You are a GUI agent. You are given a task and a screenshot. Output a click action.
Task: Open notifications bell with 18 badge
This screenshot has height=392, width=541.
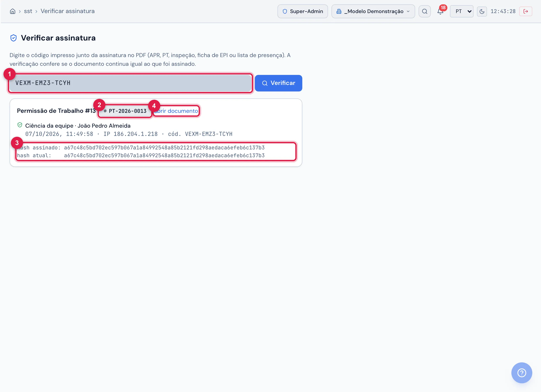(x=440, y=11)
